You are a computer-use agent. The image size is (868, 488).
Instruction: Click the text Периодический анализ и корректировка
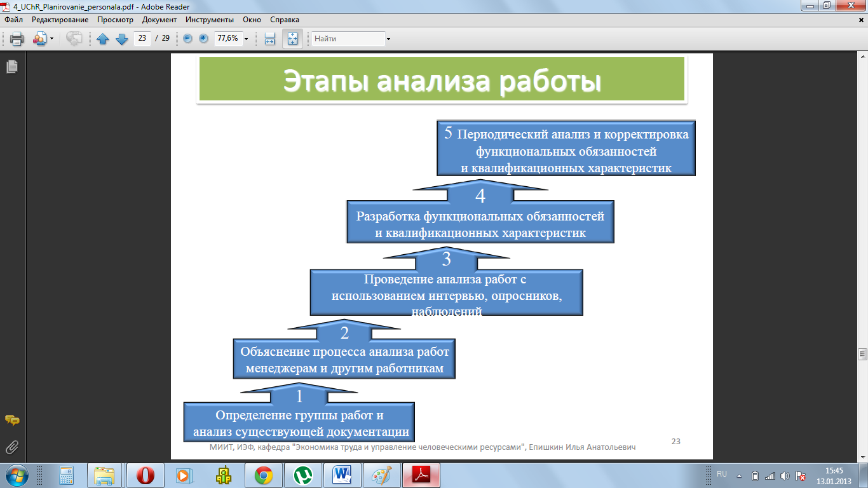[x=573, y=135]
